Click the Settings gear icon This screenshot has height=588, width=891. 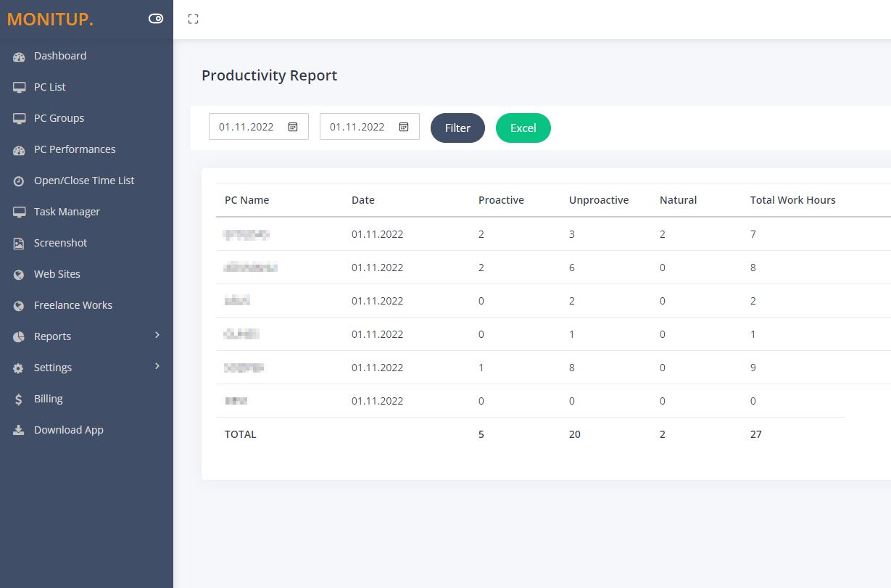19,368
